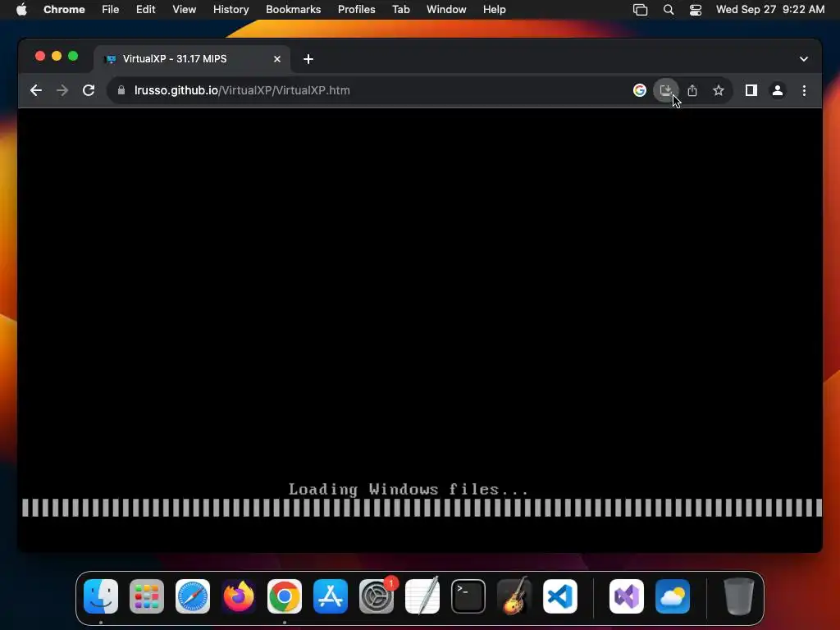Open Control Center in menu bar
The width and height of the screenshot is (840, 630).
click(696, 10)
